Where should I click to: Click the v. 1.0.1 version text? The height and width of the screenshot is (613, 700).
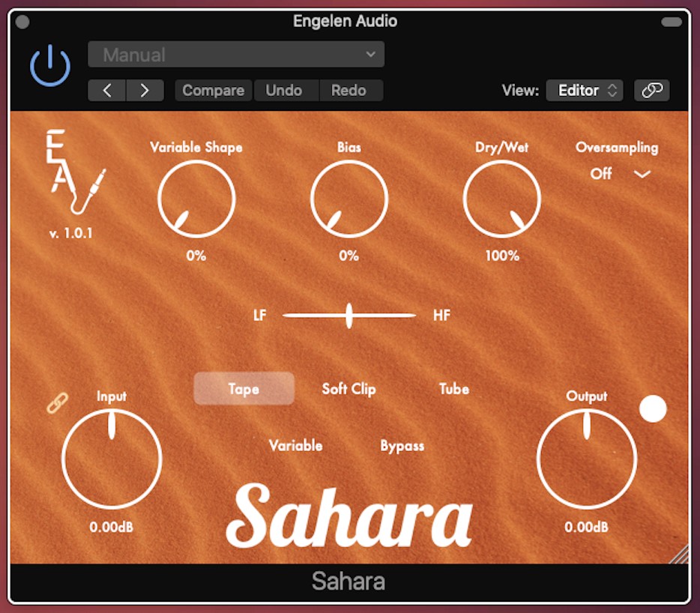point(71,234)
